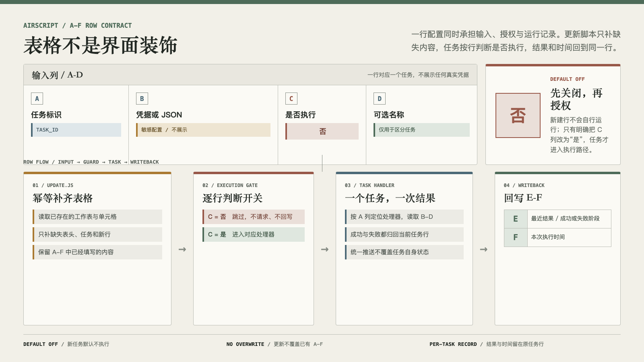The width and height of the screenshot is (644, 362).
Task: Click the column D letter badge
Action: pyautogui.click(x=380, y=99)
